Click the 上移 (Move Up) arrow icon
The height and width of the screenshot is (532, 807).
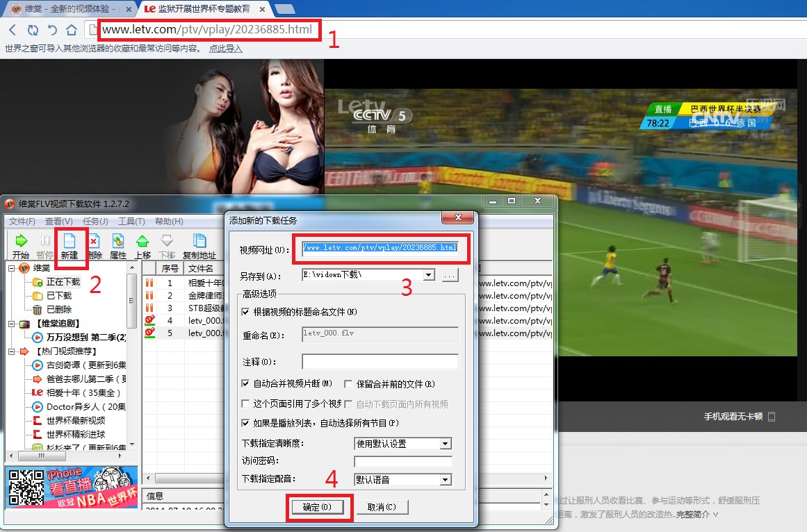point(142,242)
